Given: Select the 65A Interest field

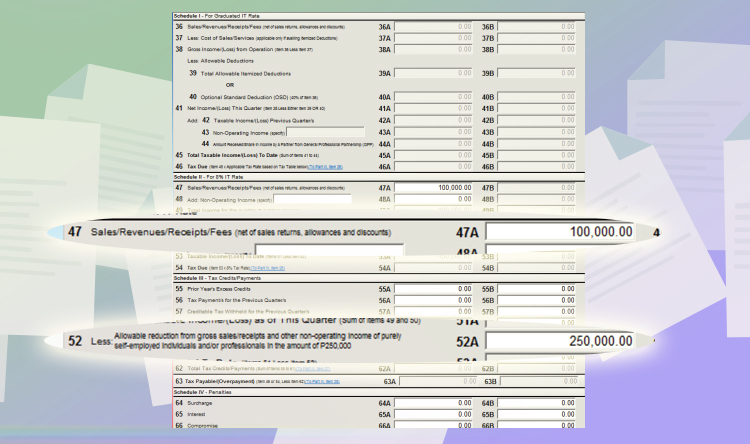Looking at the screenshot, I should (433, 414).
